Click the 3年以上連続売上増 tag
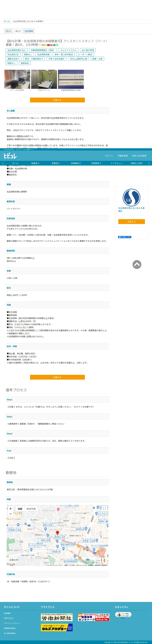This screenshot has width=152, height=644. click(79, 59)
